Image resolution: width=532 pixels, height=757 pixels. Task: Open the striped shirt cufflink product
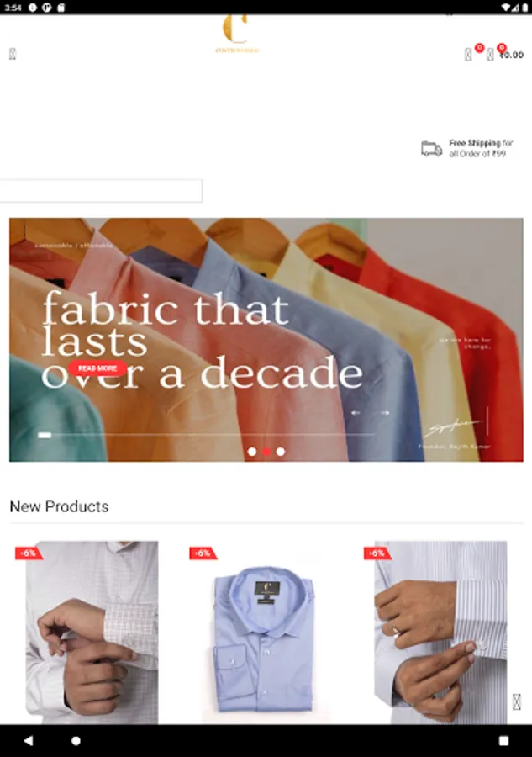coord(440,633)
